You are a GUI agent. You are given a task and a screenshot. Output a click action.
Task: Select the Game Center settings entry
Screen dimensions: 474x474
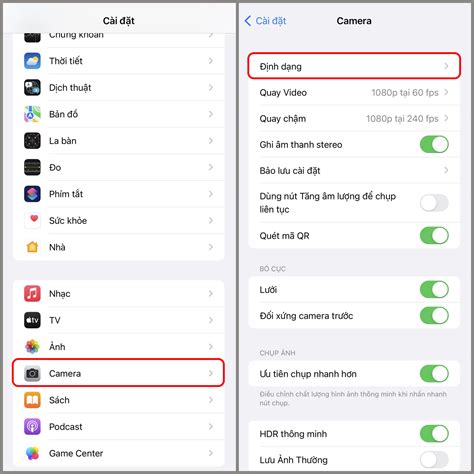point(119,453)
